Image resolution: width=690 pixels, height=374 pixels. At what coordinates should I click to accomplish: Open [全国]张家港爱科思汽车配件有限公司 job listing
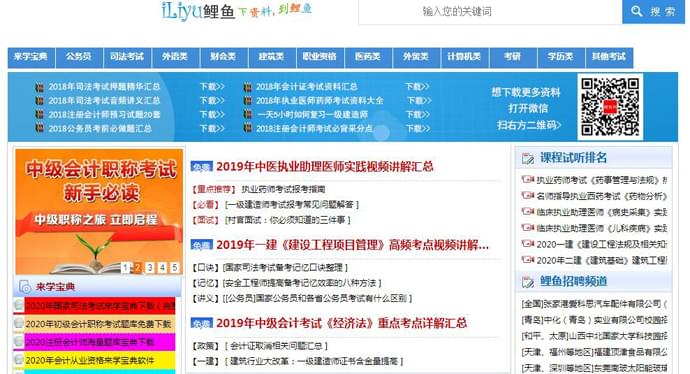(x=594, y=304)
